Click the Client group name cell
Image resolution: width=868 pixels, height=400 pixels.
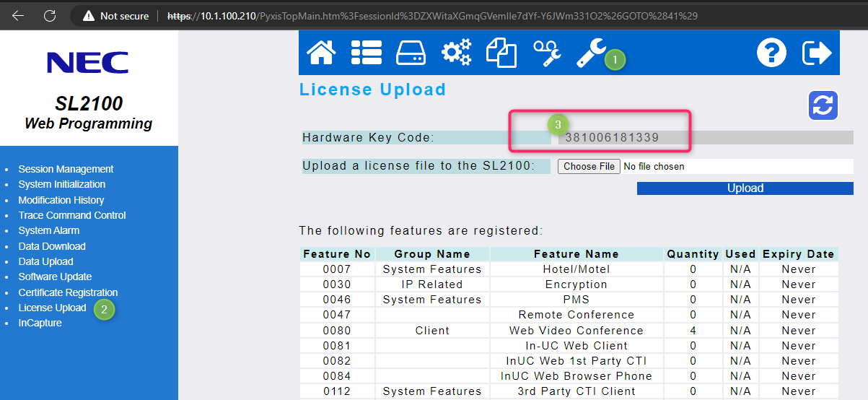coord(432,331)
